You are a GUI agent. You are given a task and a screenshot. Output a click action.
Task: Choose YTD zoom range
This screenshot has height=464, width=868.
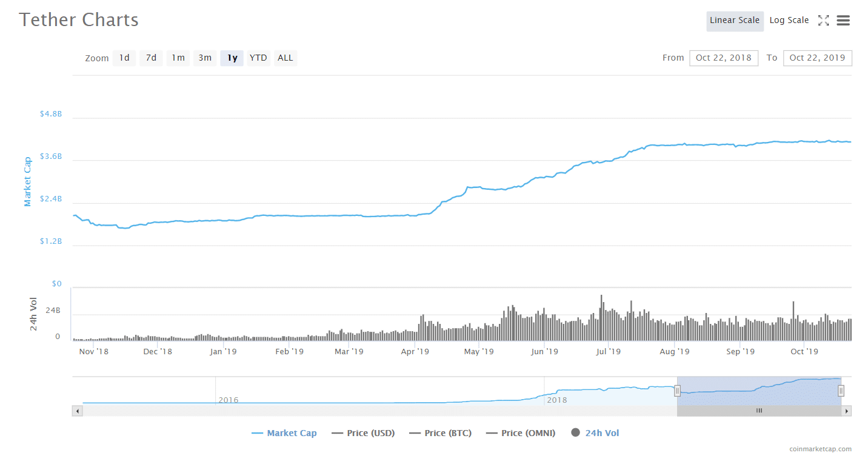coord(258,58)
